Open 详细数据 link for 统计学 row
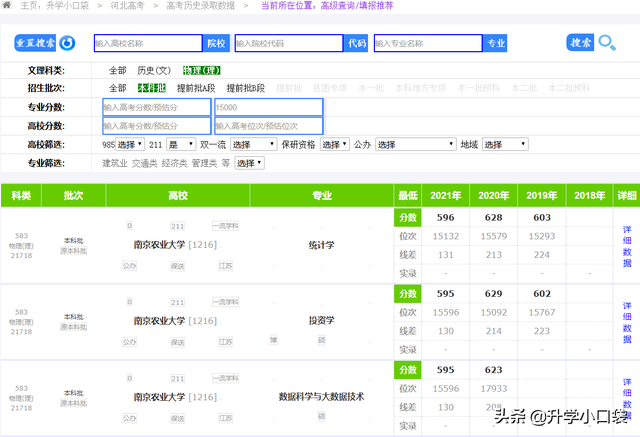Image resolution: width=640 pixels, height=437 pixels. (x=627, y=246)
